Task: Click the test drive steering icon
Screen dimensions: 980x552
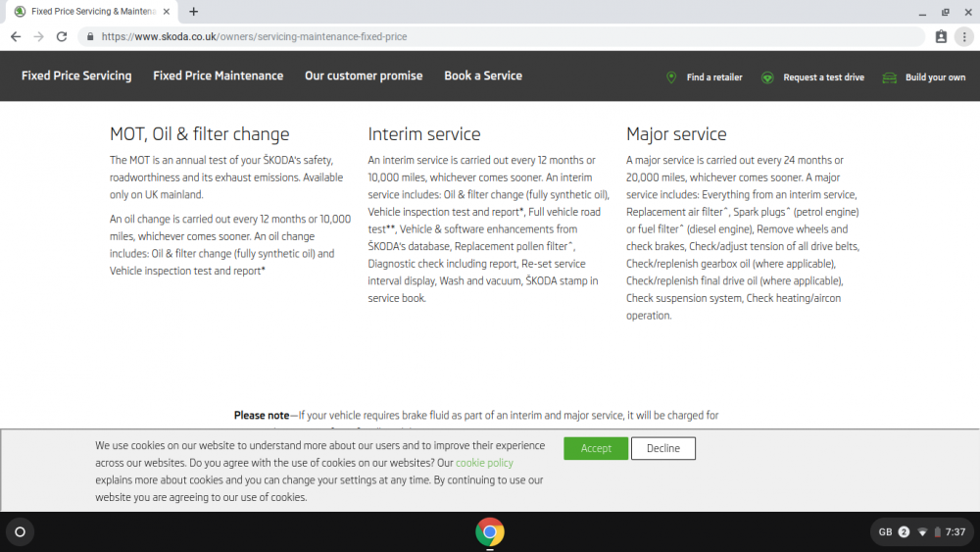Action: (x=767, y=77)
